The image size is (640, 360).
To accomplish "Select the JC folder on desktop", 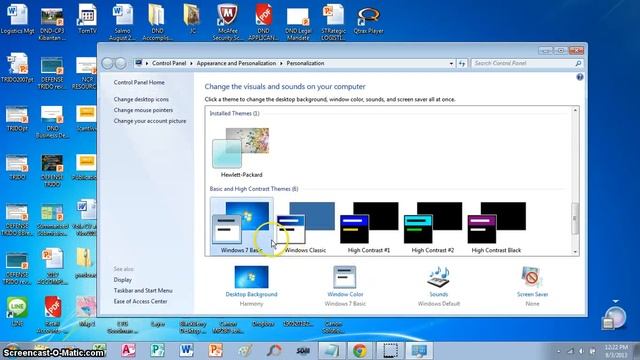I will click(192, 20).
